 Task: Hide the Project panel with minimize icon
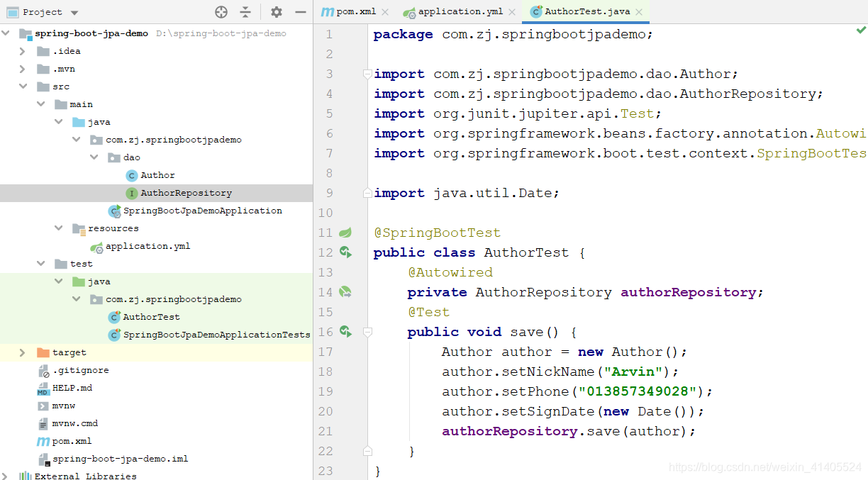coord(301,12)
